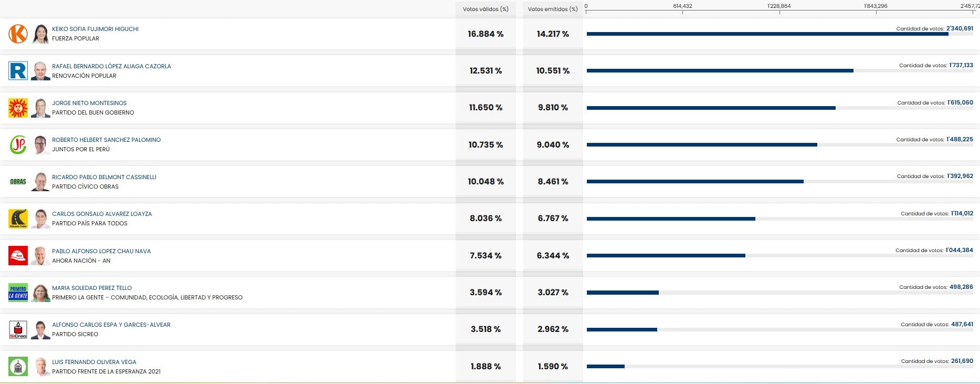Click the Primero La Gente party logo

(18, 293)
